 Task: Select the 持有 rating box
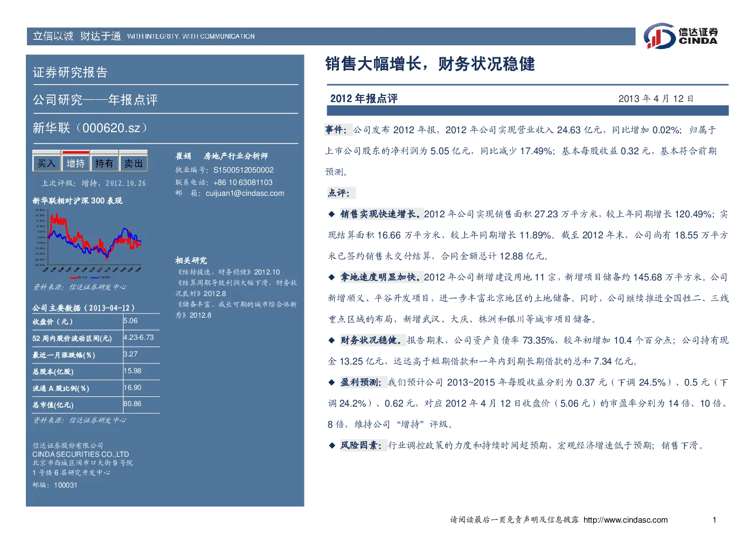tap(104, 163)
